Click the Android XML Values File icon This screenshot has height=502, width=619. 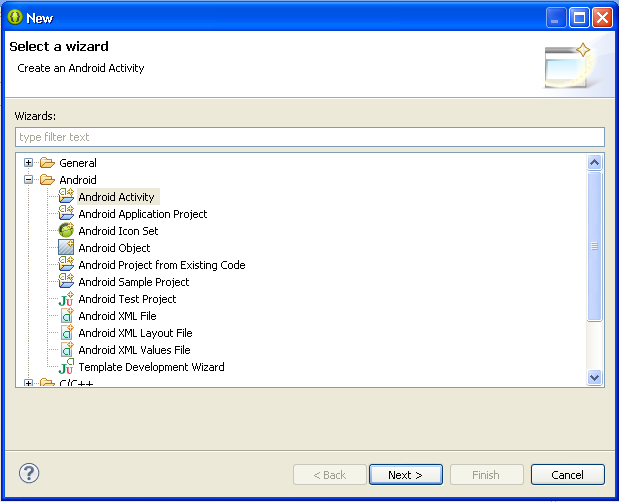coord(67,349)
